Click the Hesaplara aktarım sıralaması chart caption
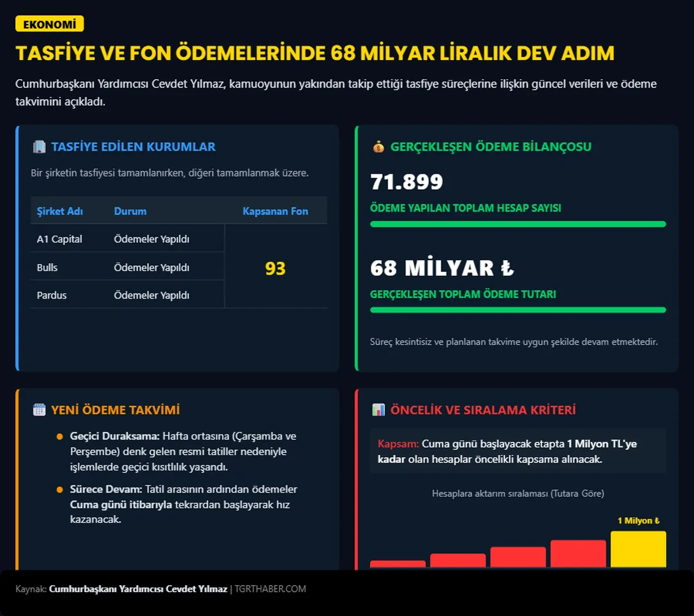 point(518,494)
